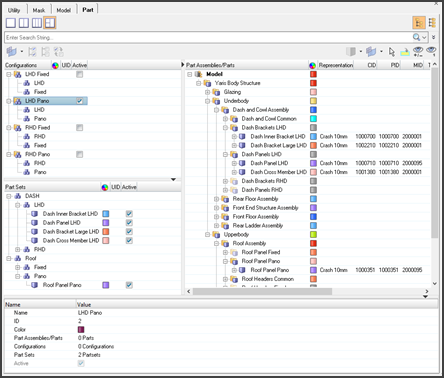Switch to the Part tab

(x=88, y=10)
